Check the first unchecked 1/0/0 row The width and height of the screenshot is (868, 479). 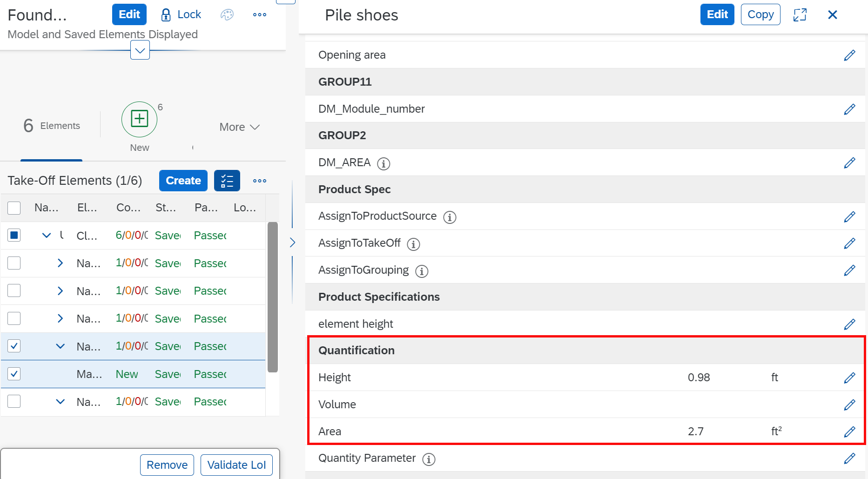point(14,263)
